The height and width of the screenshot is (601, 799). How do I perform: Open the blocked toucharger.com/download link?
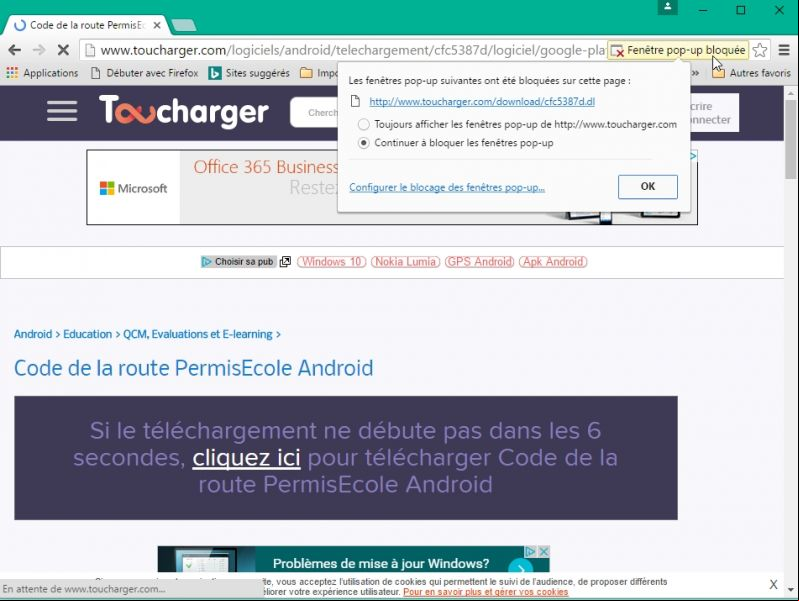(x=482, y=101)
